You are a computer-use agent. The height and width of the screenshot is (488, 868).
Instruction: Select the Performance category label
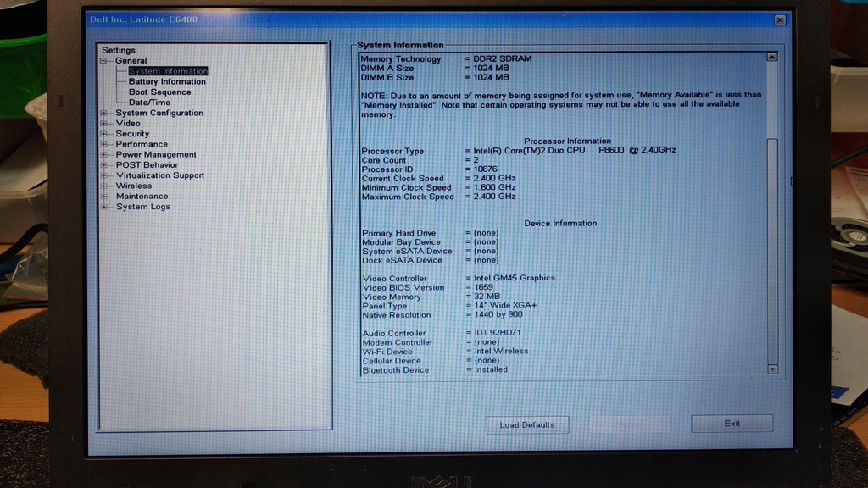click(x=142, y=144)
